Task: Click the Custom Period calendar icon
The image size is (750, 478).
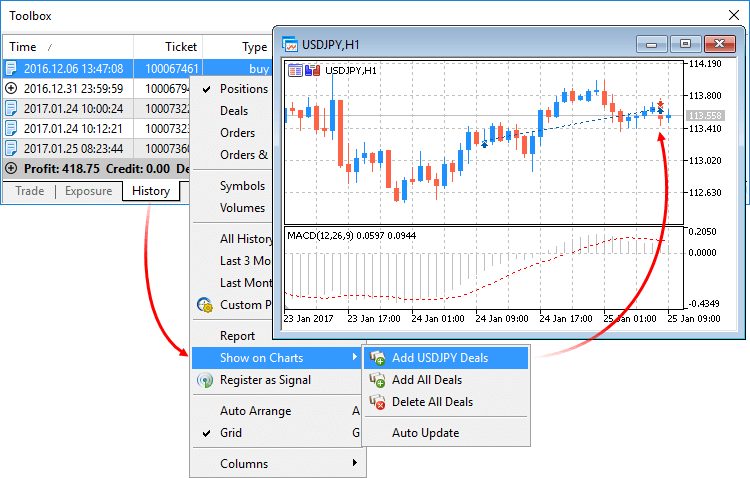Action: 205,305
